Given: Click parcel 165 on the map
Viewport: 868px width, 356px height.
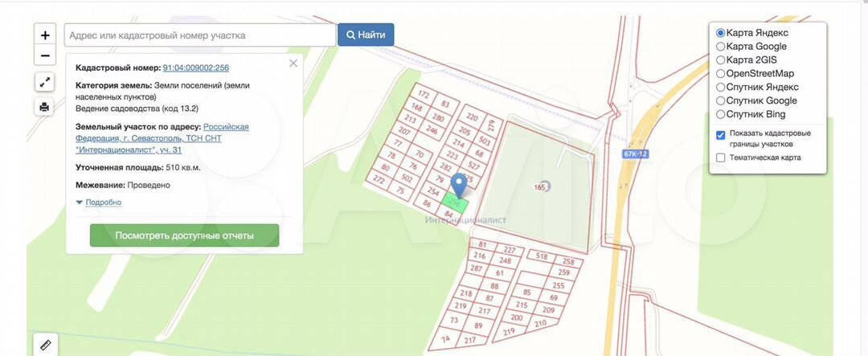Looking at the screenshot, I should [540, 187].
